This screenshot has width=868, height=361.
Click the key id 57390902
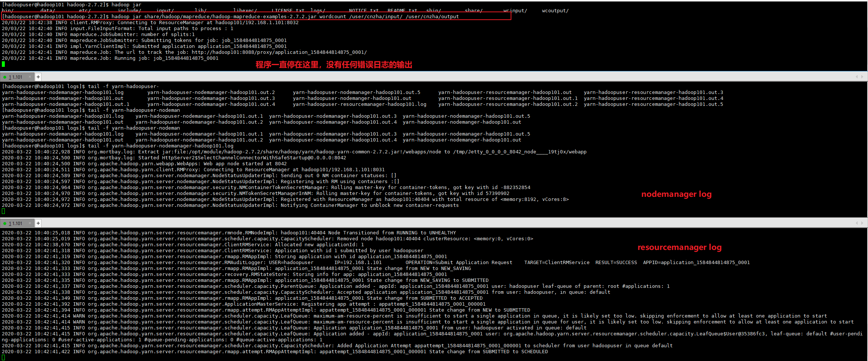click(x=498, y=193)
